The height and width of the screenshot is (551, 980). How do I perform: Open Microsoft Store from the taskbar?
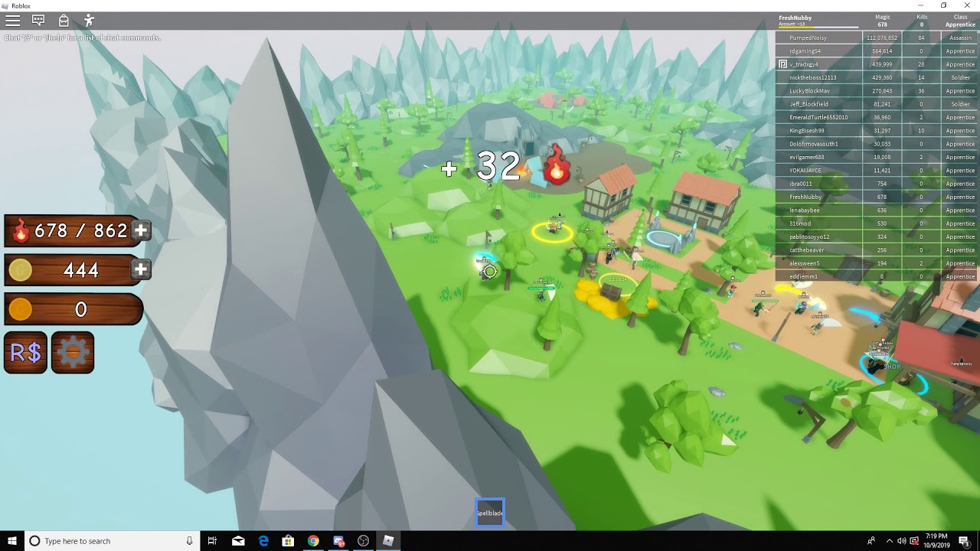click(288, 541)
